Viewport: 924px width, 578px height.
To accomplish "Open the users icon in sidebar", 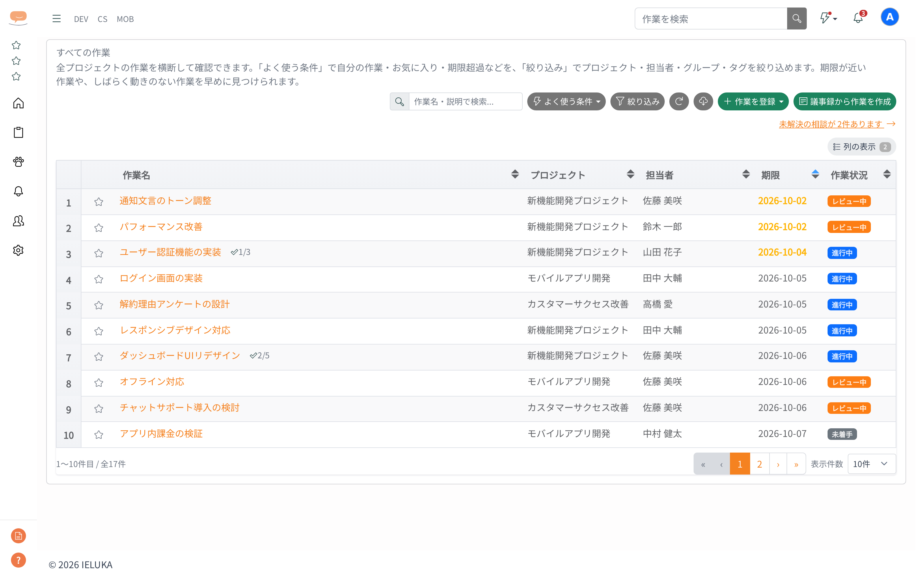I will [x=18, y=221].
